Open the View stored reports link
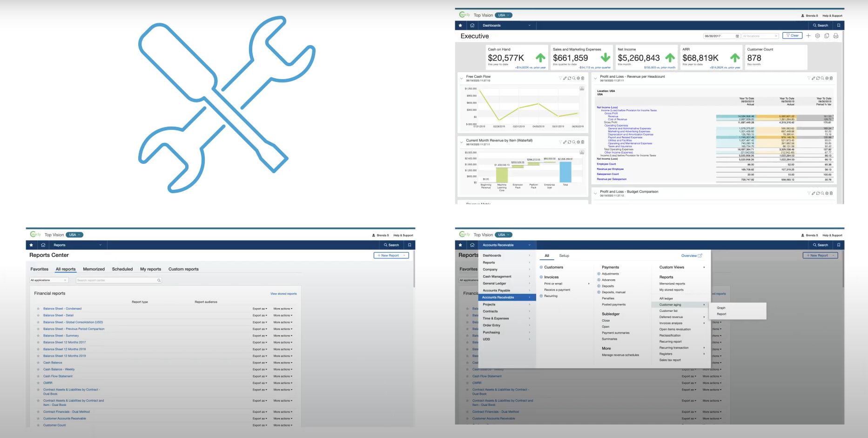 tap(283, 294)
